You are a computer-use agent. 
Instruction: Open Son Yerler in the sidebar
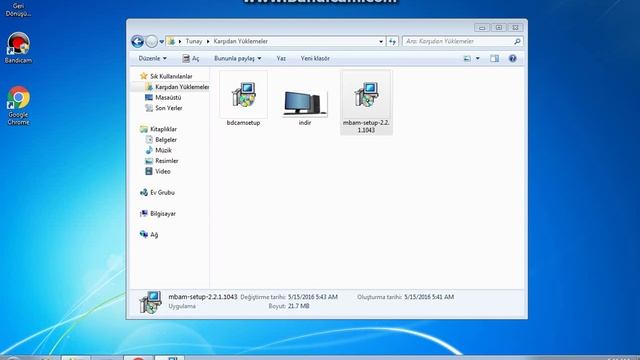169,108
